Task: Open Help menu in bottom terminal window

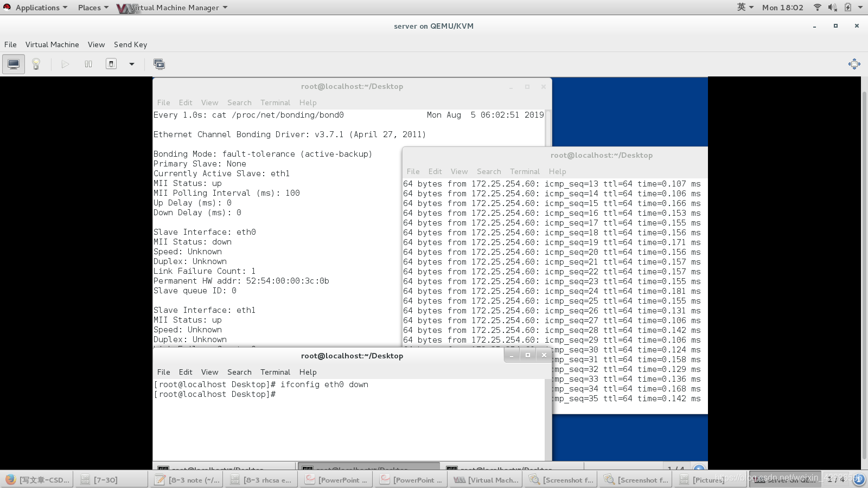Action: tap(308, 372)
